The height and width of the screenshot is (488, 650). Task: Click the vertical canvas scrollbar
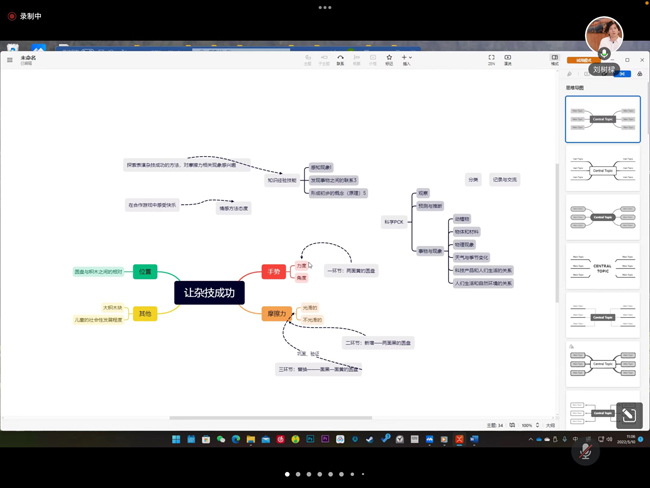coord(557,233)
